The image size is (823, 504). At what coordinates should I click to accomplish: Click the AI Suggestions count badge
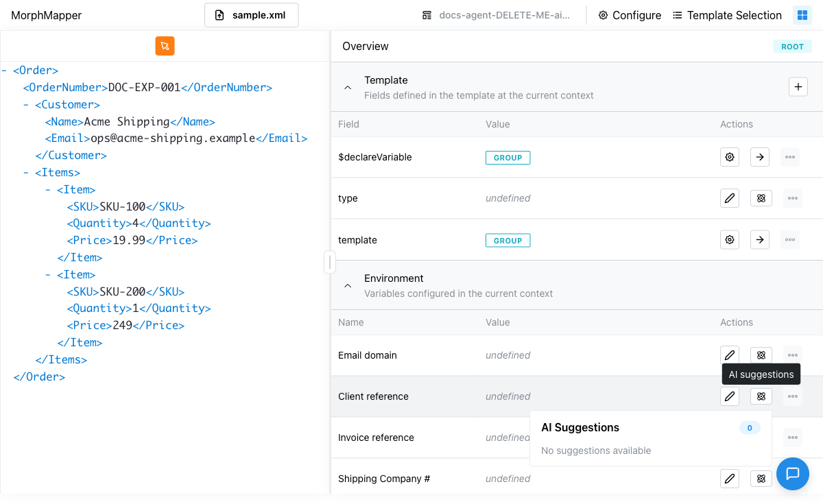tap(750, 428)
